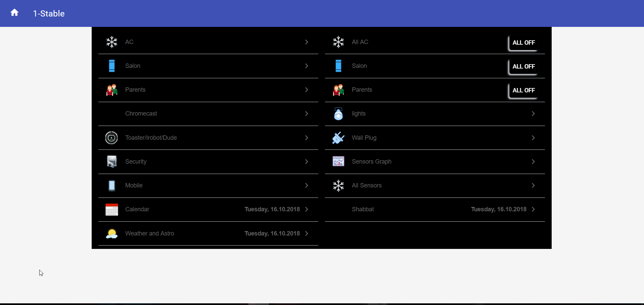Click the snowflake icon beside All Sensors
Image resolution: width=644 pixels, height=305 pixels.
pyautogui.click(x=338, y=185)
